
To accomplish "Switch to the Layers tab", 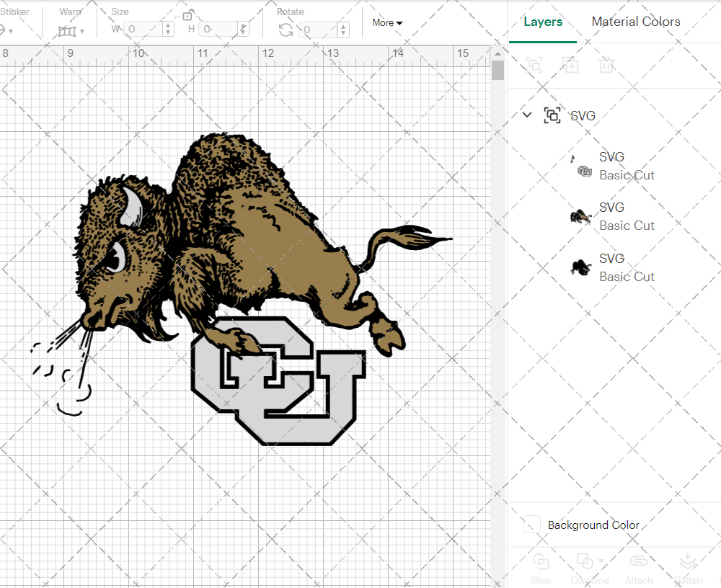I will point(543,22).
